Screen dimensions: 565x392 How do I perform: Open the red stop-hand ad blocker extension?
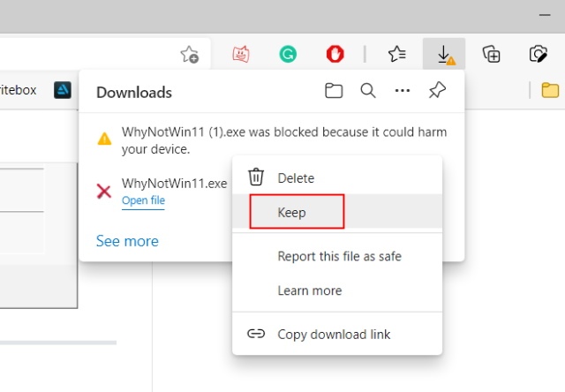click(x=335, y=55)
